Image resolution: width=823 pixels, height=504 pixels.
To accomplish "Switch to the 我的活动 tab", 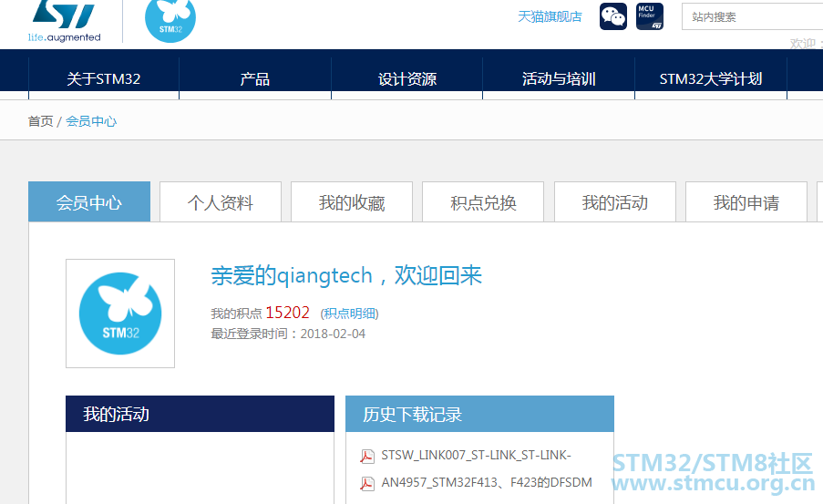I will 615,202.
